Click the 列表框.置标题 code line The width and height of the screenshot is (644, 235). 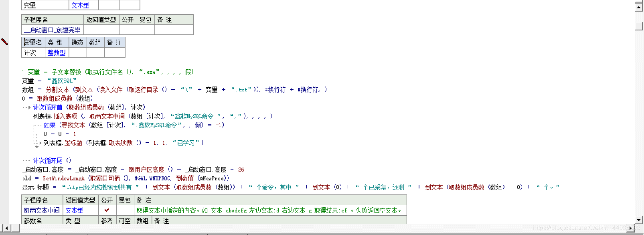tap(124, 143)
